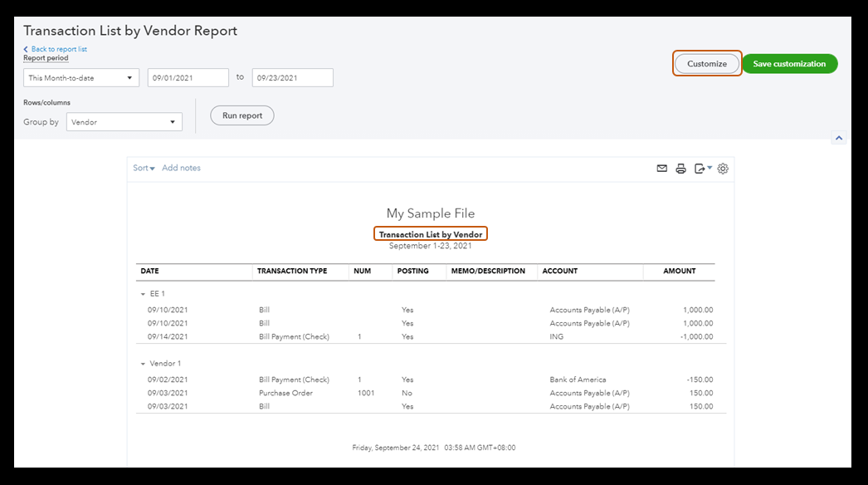Screen dimensions: 868x485
Task: Click Add notes link
Action: coord(181,168)
